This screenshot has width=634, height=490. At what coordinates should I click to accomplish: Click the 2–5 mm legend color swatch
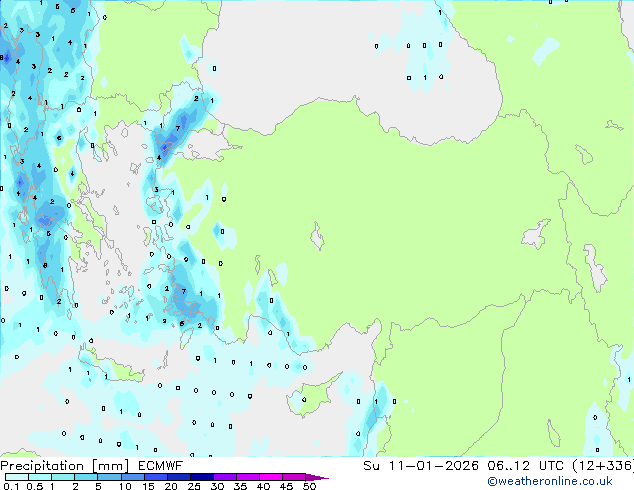[x=86, y=477]
